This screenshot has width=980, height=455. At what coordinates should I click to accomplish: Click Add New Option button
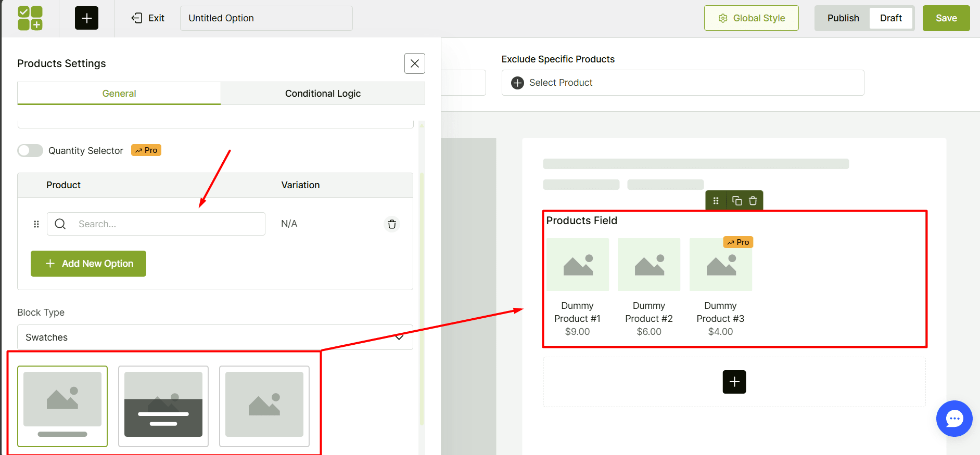click(x=88, y=264)
